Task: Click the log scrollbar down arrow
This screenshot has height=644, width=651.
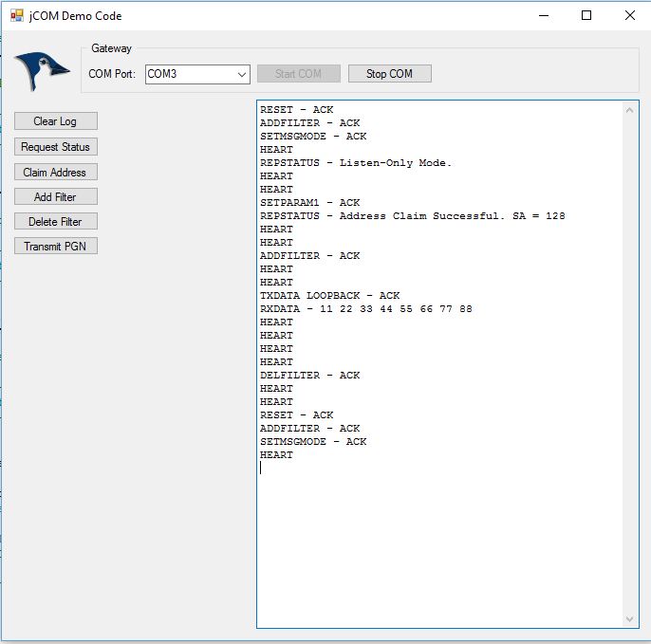Action: tap(631, 618)
